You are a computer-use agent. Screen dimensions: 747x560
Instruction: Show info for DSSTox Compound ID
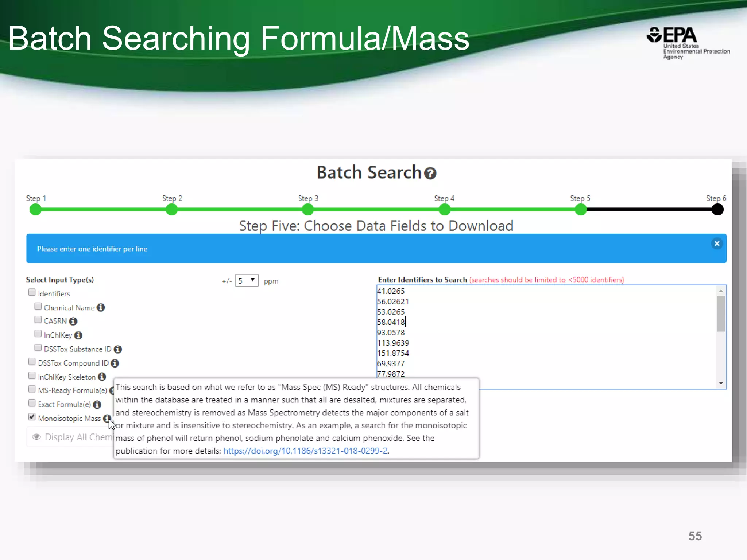pos(115,363)
